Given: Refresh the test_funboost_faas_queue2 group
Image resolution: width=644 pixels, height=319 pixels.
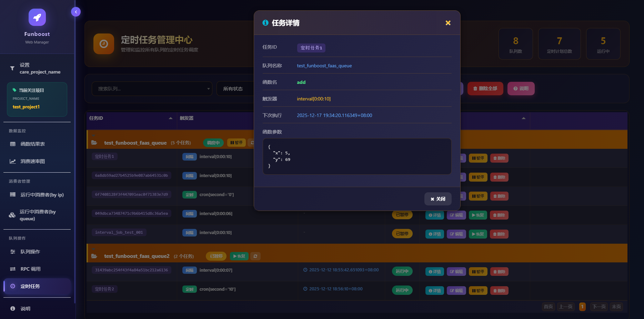Looking at the screenshot, I should [255, 256].
